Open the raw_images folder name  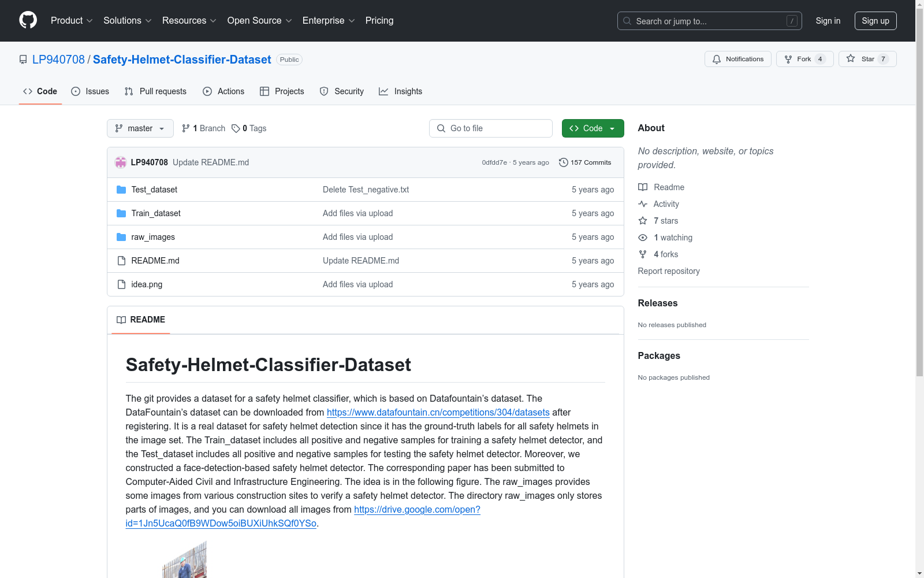[153, 237]
